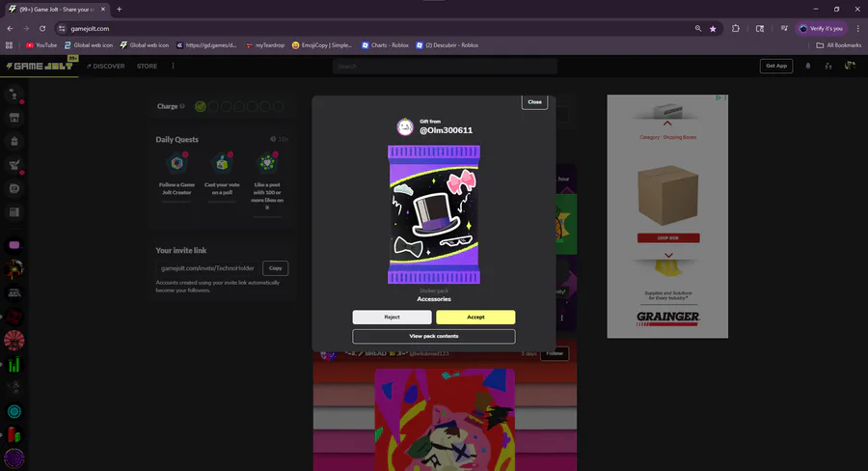The image size is (868, 471).
Task: Click the ad's up chevron
Action: (667, 124)
